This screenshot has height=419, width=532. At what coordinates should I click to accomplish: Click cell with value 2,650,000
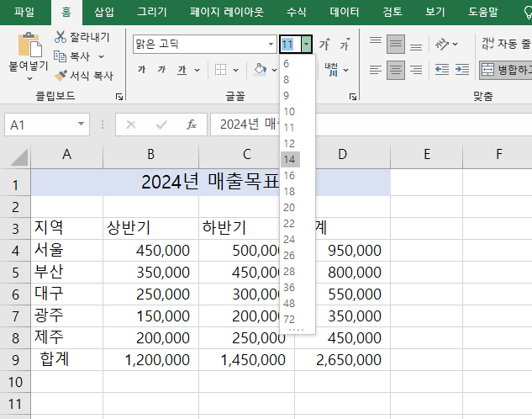click(x=342, y=360)
